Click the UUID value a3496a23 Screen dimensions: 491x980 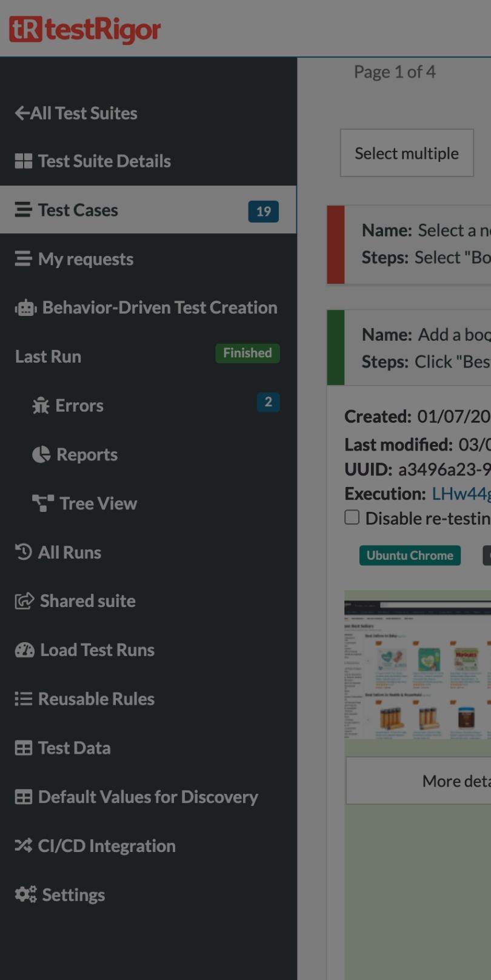click(x=444, y=469)
